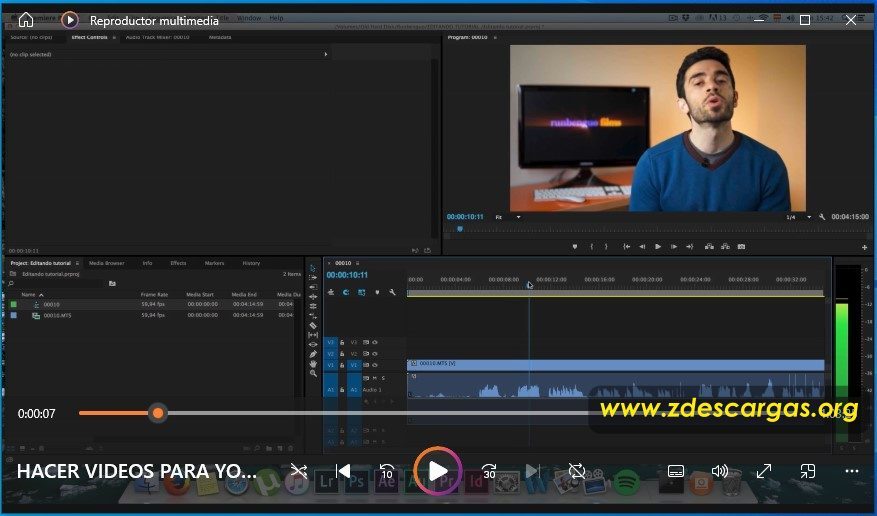Toggle V3 track output eye

[375, 342]
